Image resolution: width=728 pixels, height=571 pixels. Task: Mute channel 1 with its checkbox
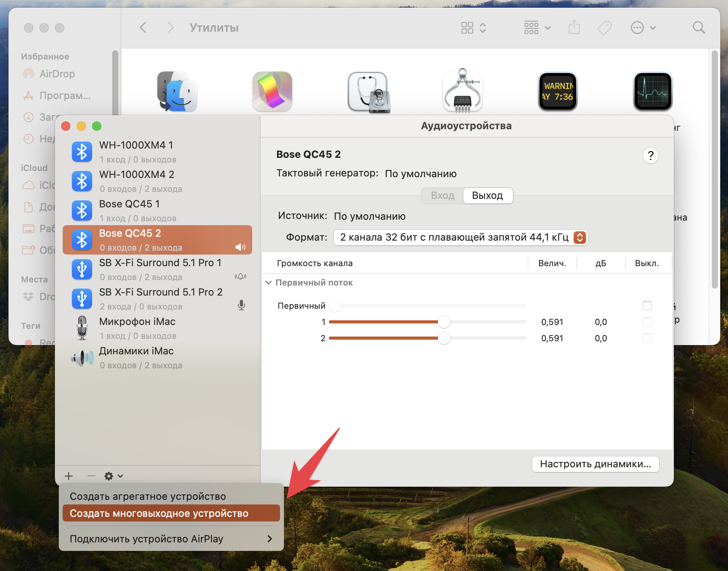point(647,322)
